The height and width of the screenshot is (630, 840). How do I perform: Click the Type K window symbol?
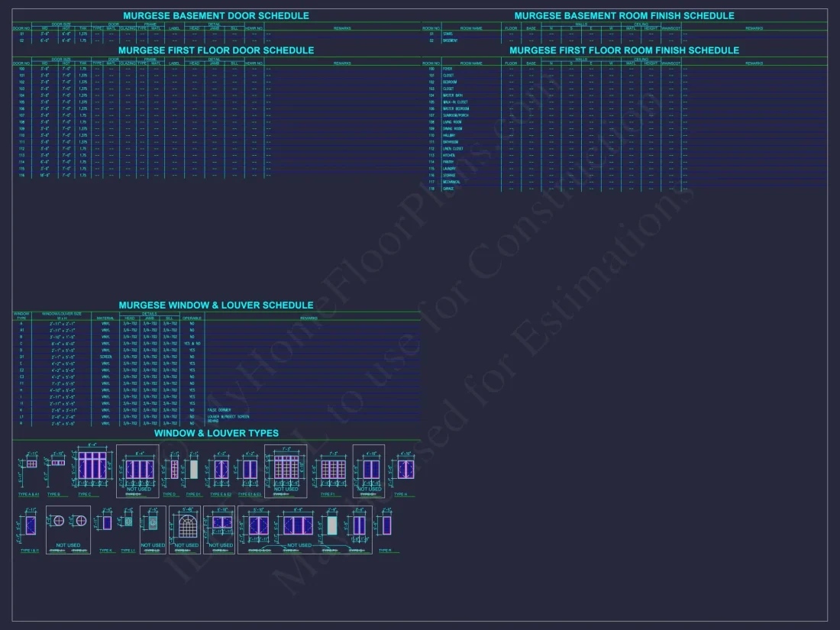[x=107, y=522]
